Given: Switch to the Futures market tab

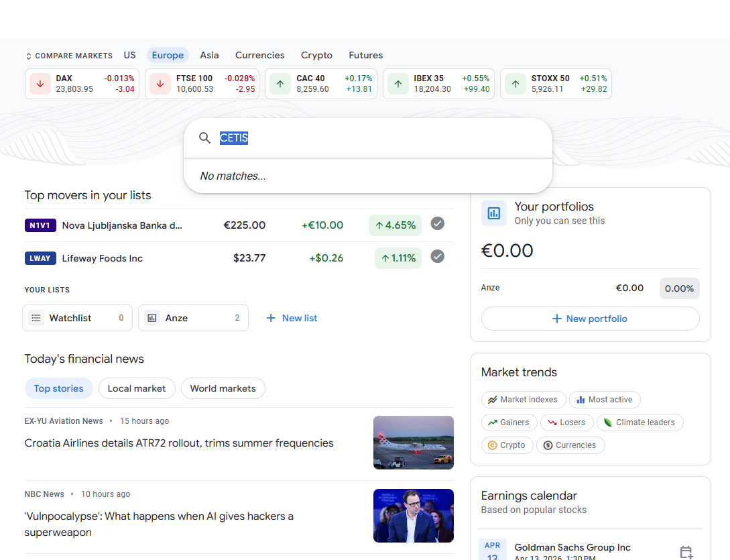Looking at the screenshot, I should (x=365, y=55).
